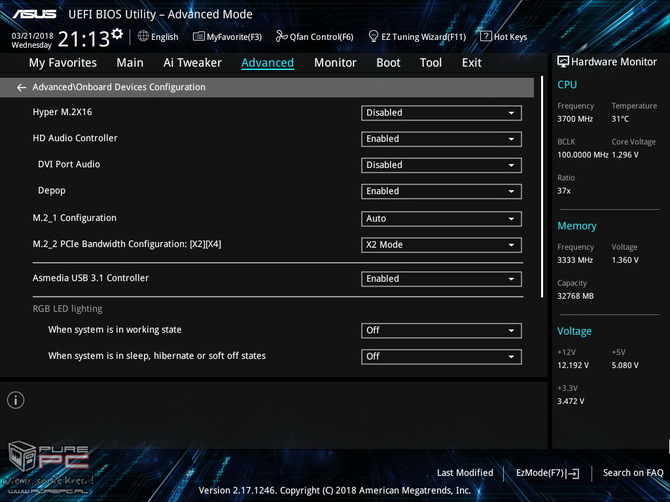Launch EZ Tuning Wizard bulb icon

pos(373,36)
